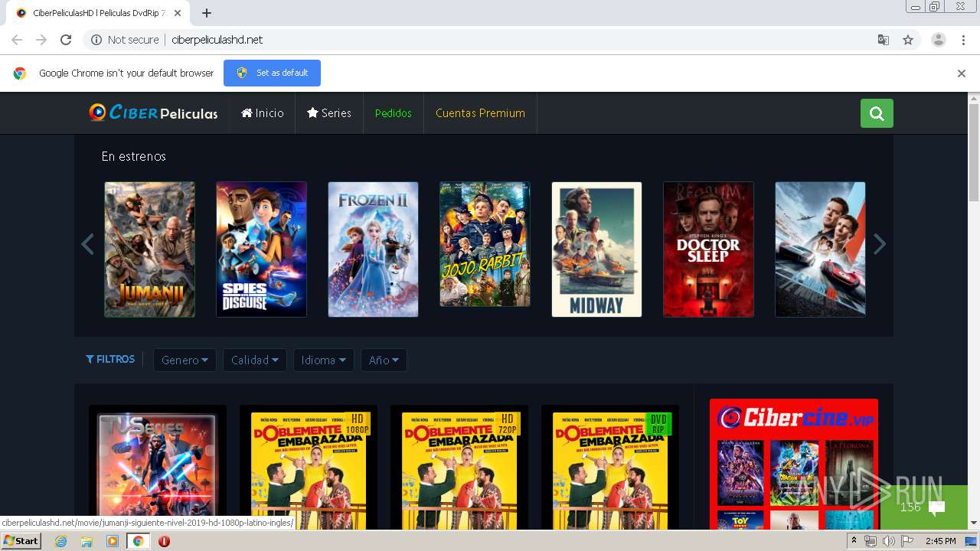Open the Midway poster
Screen dimensions: 980x551
(x=596, y=249)
